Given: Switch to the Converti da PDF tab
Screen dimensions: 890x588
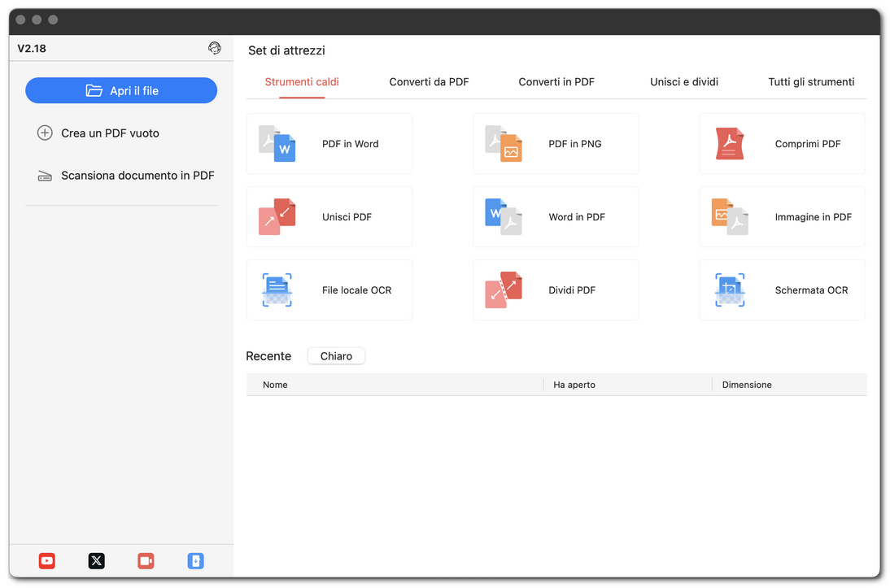Looking at the screenshot, I should (x=429, y=81).
